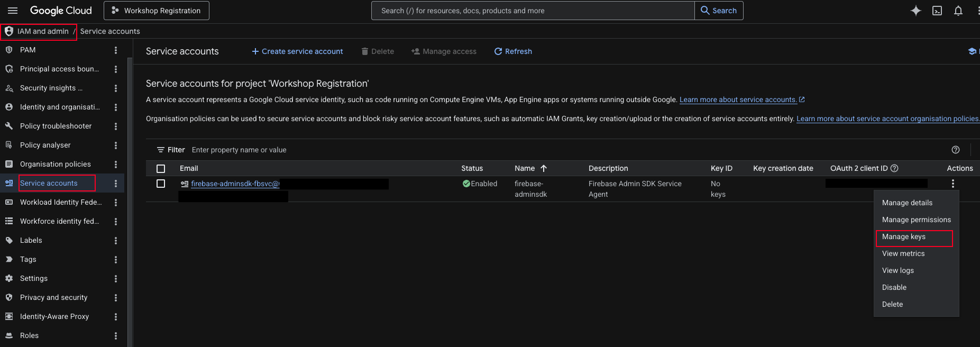The width and height of the screenshot is (980, 347).
Task: Click PAM sidebar icon
Action: click(x=9, y=50)
